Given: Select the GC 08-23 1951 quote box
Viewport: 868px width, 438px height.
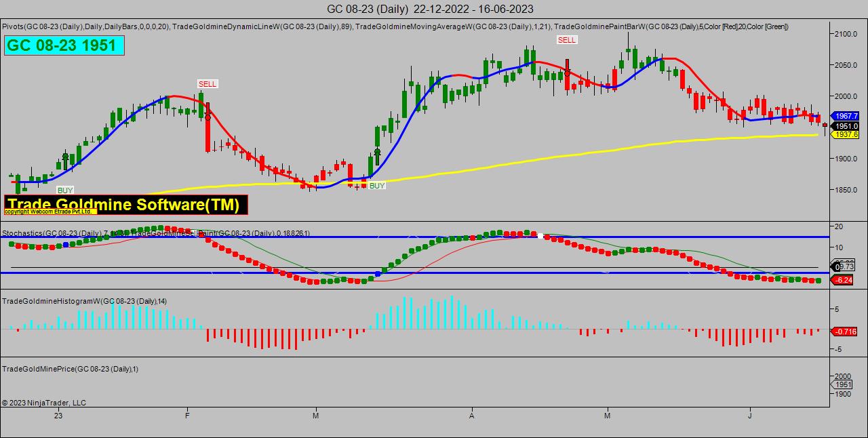Looking at the screenshot, I should pyautogui.click(x=64, y=46).
